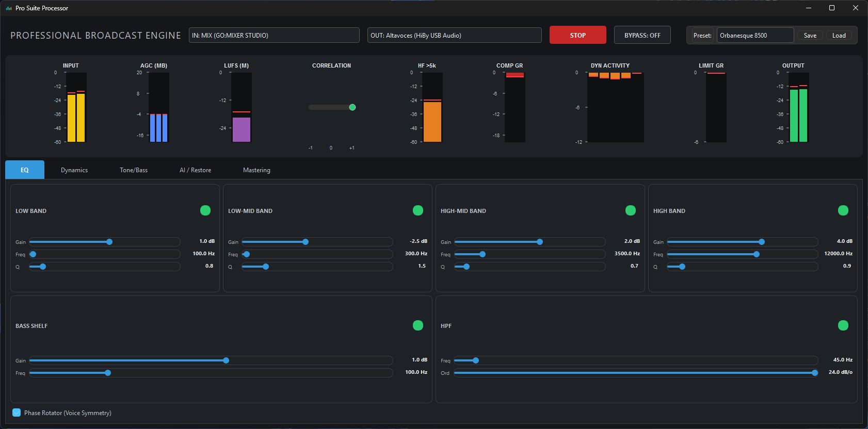Open the Mastering tab
The width and height of the screenshot is (868, 429).
coord(256,170)
